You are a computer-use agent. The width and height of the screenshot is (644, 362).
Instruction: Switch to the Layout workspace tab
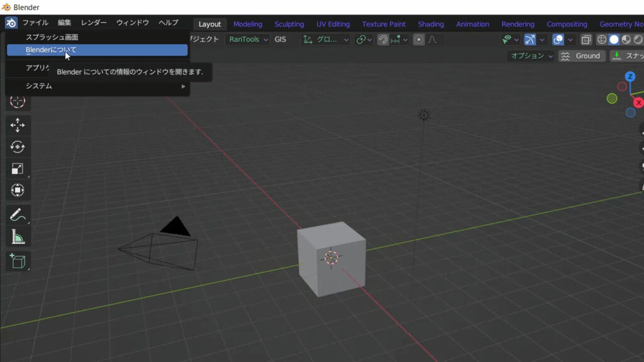pos(209,25)
